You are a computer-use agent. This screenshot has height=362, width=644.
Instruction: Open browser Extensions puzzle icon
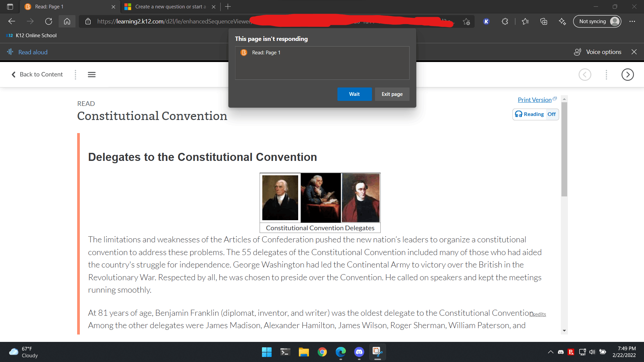tap(505, 21)
